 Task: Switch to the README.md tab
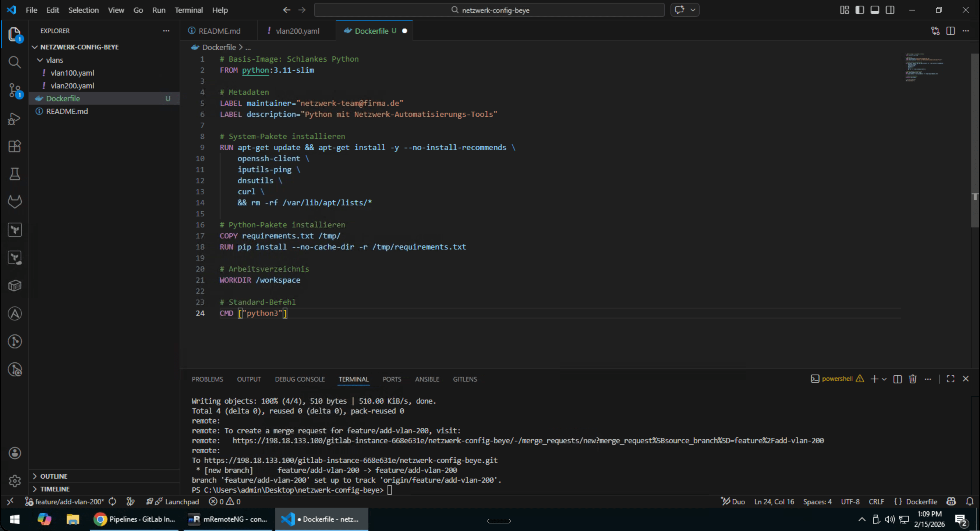click(219, 31)
